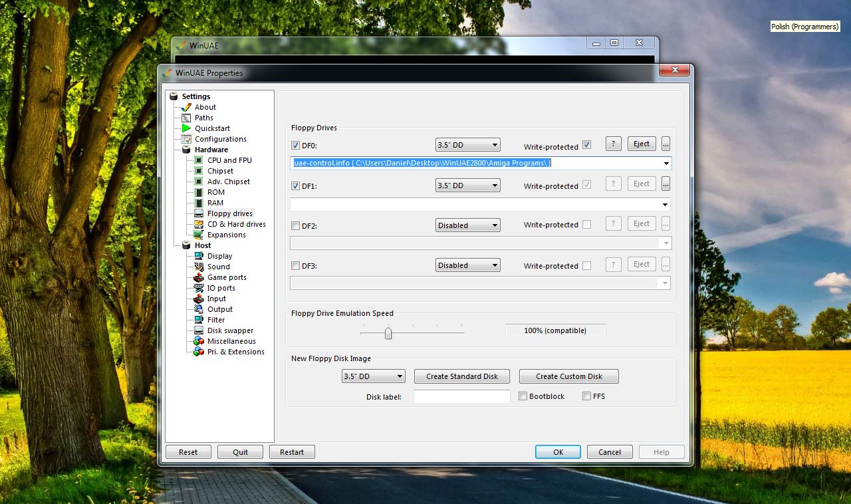
Task: Click the DF0 question mark info button
Action: (x=614, y=144)
